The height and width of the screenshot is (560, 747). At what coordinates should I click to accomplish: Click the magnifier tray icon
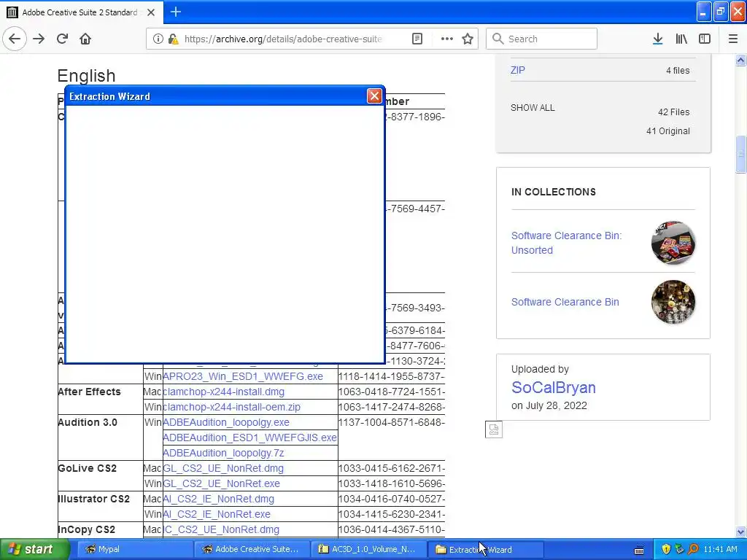pos(693,550)
